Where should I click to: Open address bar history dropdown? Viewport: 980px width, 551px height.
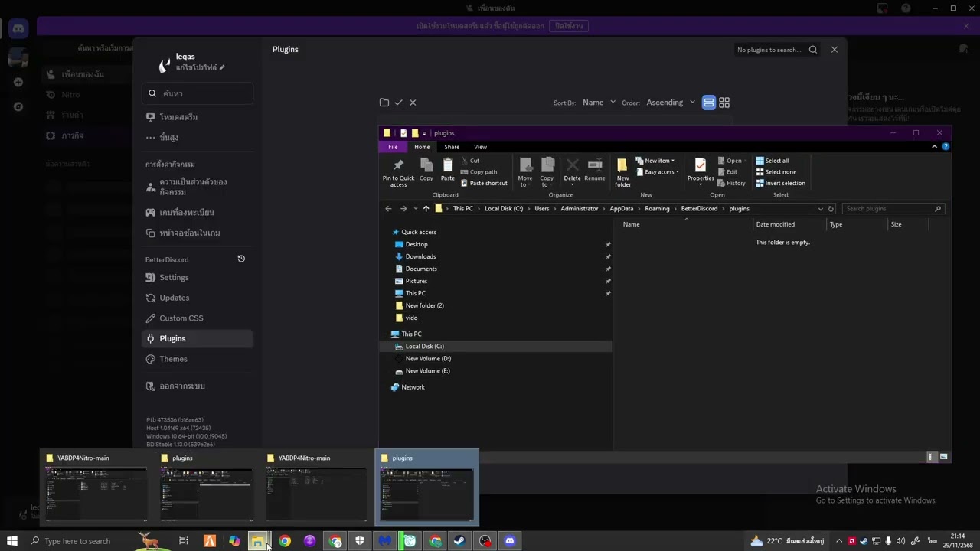(x=821, y=209)
